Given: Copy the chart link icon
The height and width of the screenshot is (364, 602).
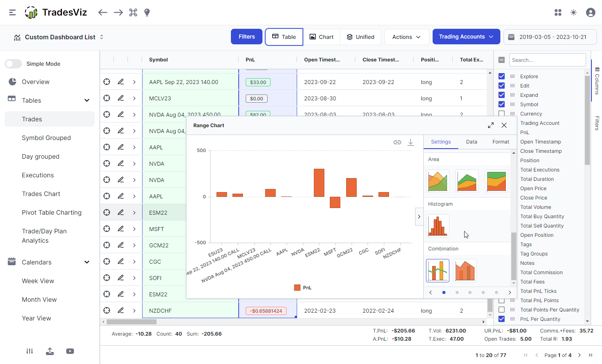Looking at the screenshot, I should point(397,142).
